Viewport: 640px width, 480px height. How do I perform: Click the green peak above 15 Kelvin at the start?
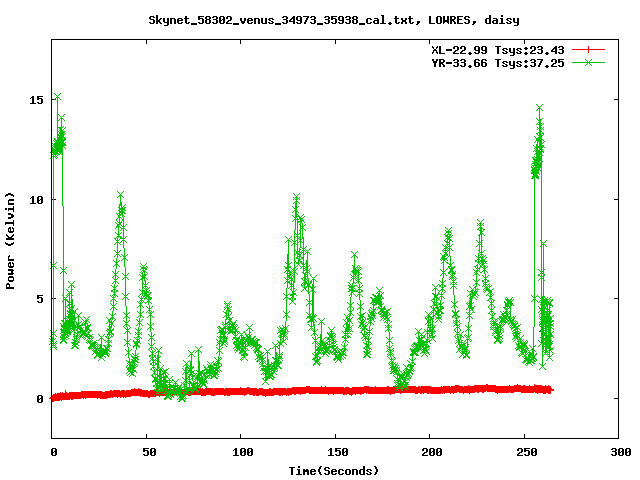tap(58, 97)
